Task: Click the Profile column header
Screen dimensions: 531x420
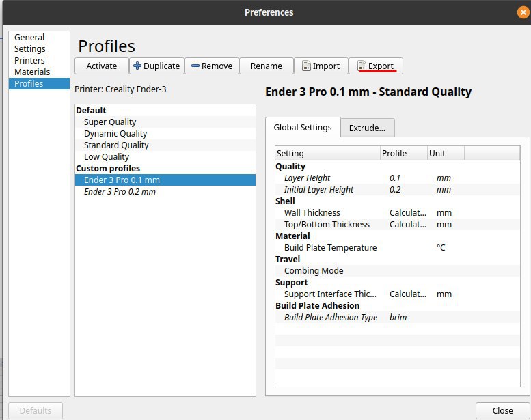Action: pos(404,153)
